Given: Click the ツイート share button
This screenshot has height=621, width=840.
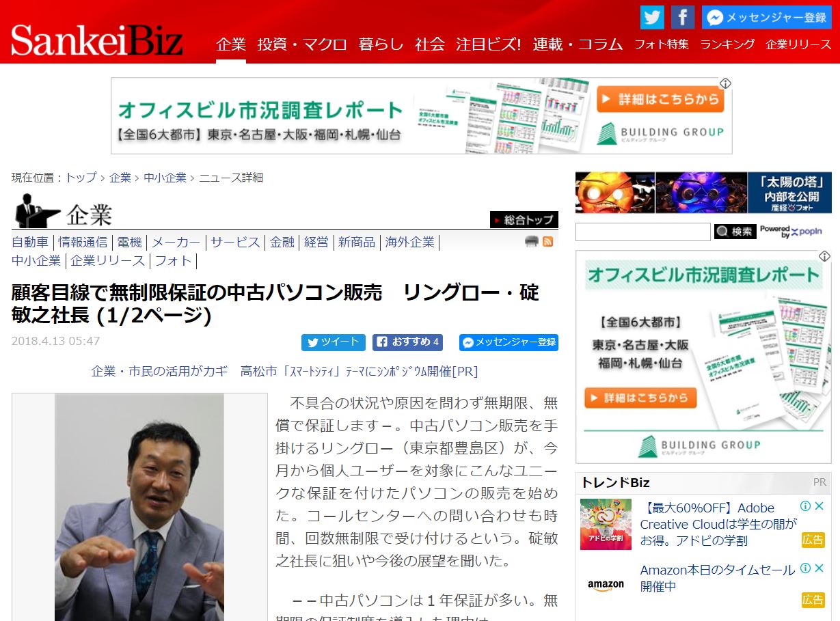Looking at the screenshot, I should click(x=334, y=342).
